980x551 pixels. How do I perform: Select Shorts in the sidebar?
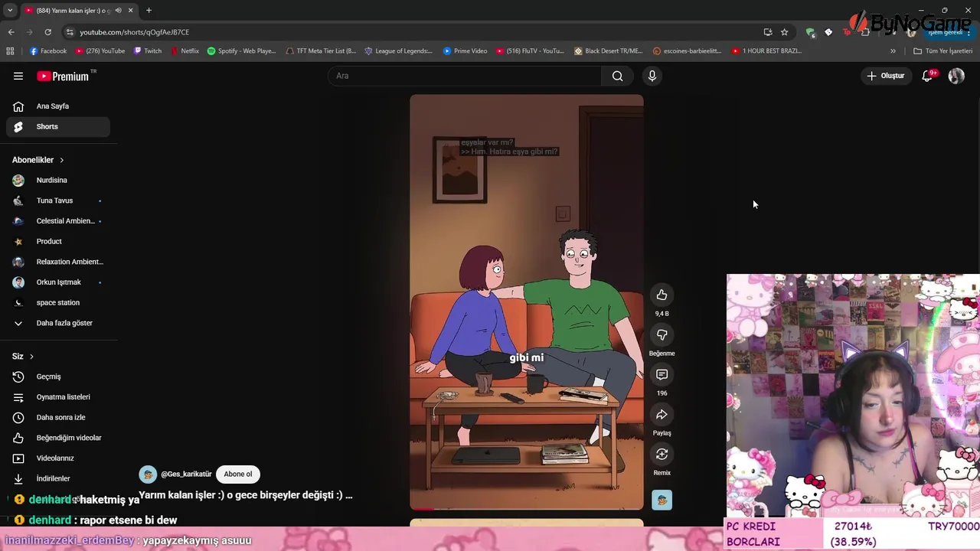pyautogui.click(x=58, y=126)
